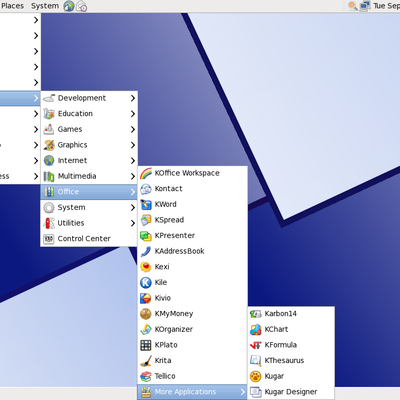The width and height of the screenshot is (400, 400).
Task: Click the Utilities swiss-knife icon
Action: coord(49,223)
